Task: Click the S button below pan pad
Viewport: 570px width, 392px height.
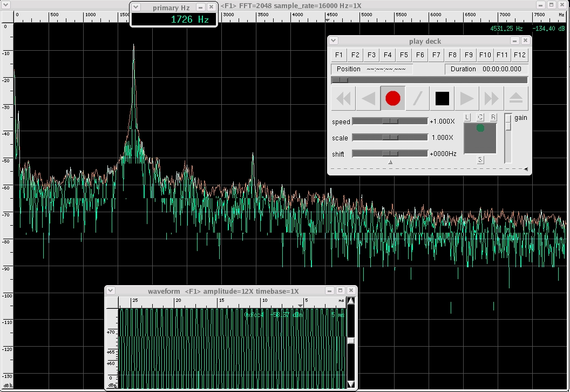Action: click(480, 160)
